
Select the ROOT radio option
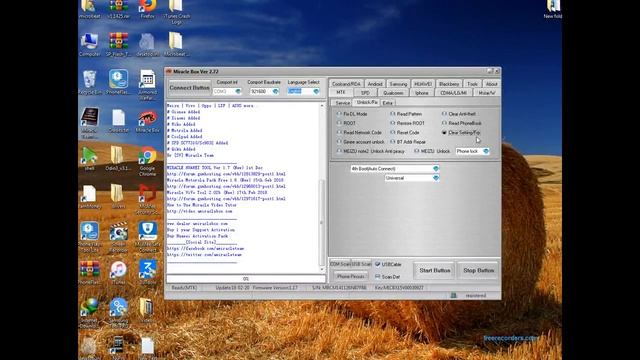(x=347, y=123)
